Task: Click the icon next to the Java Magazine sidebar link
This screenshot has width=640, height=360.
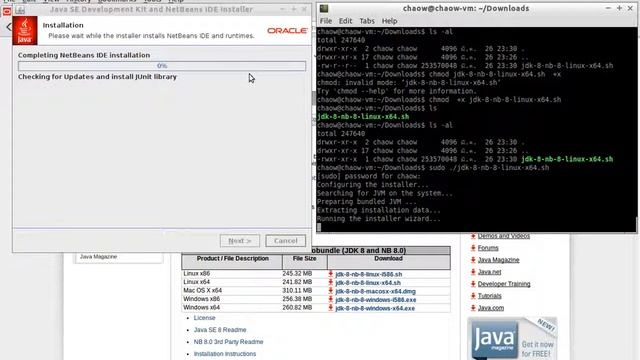Action: point(473,260)
